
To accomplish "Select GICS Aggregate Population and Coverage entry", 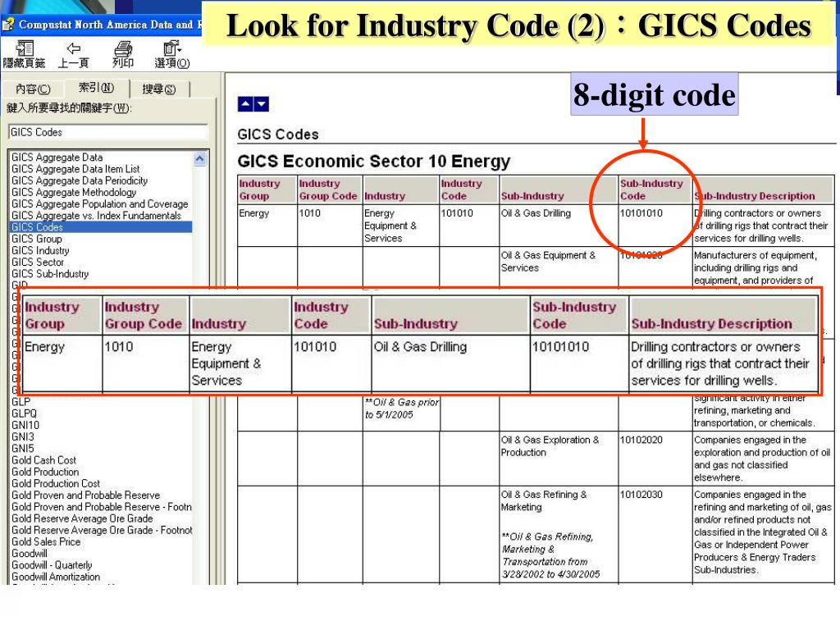I will click(x=99, y=204).
